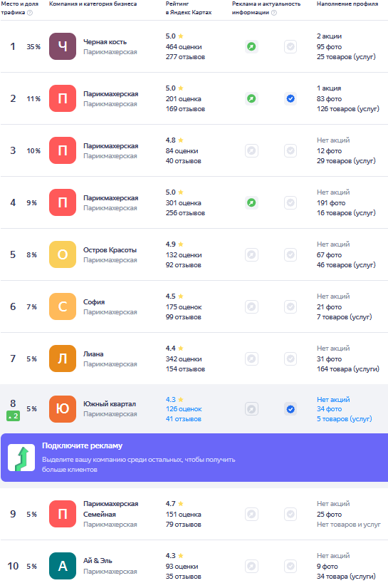Viewport: 388px width, 588px height.
Task: Open the Черная кость purple Ч avatar
Action: click(63, 46)
